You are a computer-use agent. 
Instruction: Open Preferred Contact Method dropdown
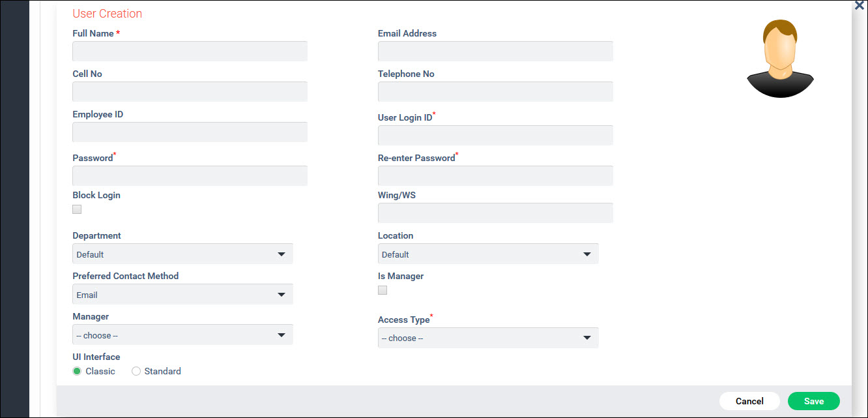point(182,294)
